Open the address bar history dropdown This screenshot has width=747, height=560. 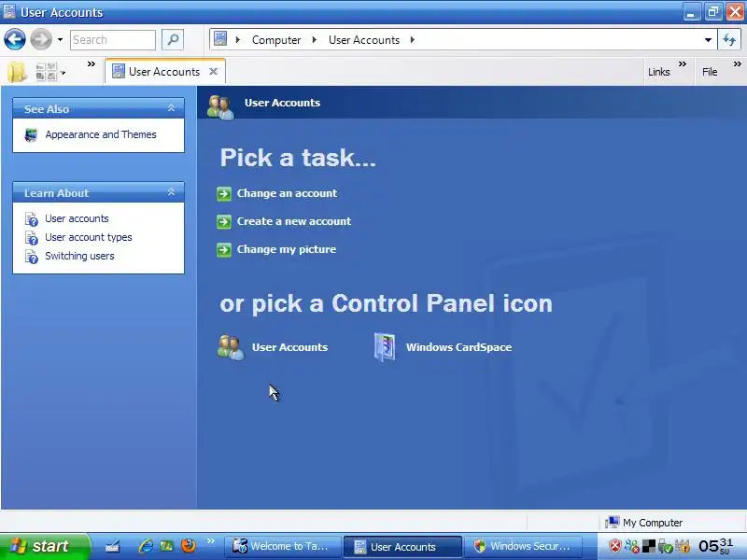(708, 40)
